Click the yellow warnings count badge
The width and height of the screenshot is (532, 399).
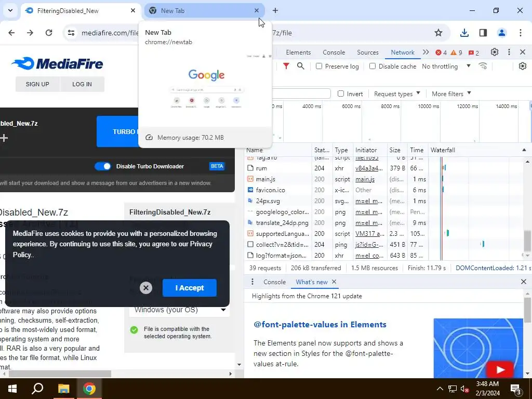(x=456, y=52)
